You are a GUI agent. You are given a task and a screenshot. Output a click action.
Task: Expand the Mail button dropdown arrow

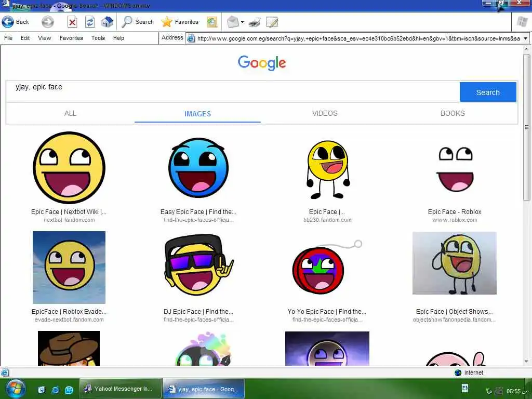[242, 22]
